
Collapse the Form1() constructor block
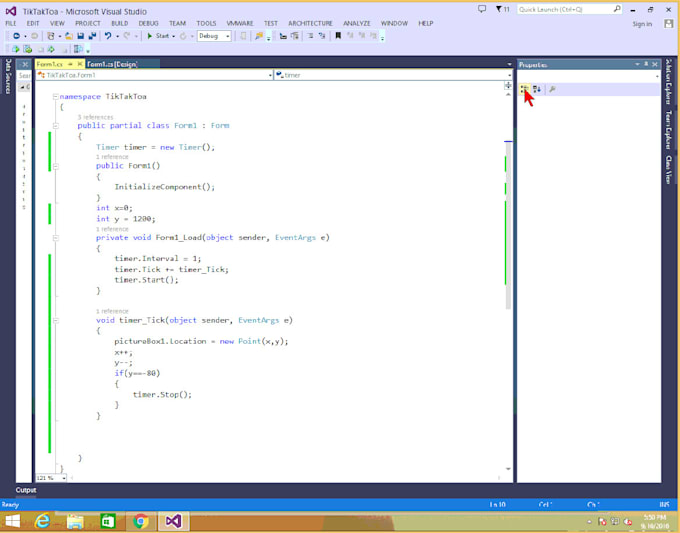tap(56, 166)
